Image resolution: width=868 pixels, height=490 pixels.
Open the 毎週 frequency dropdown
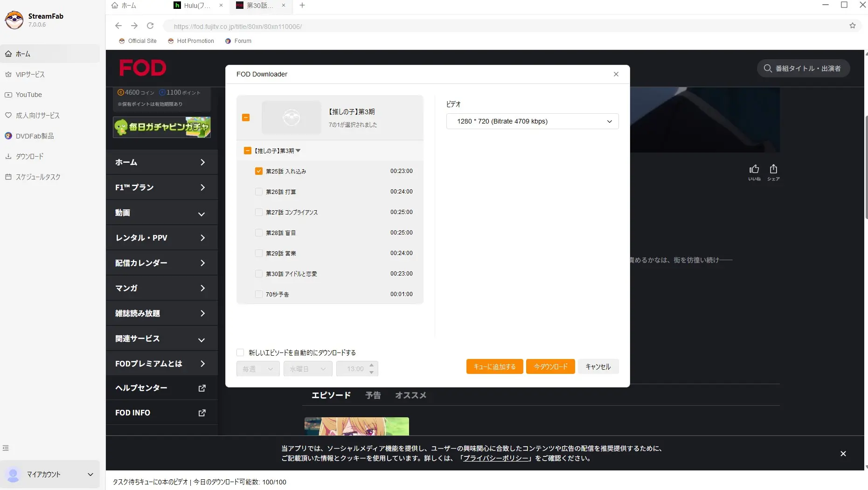(x=258, y=369)
